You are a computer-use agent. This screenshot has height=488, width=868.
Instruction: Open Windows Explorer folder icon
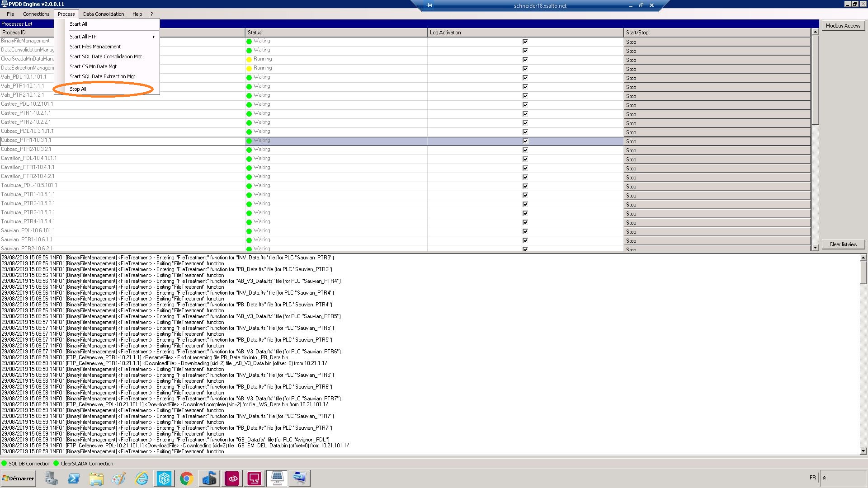96,478
